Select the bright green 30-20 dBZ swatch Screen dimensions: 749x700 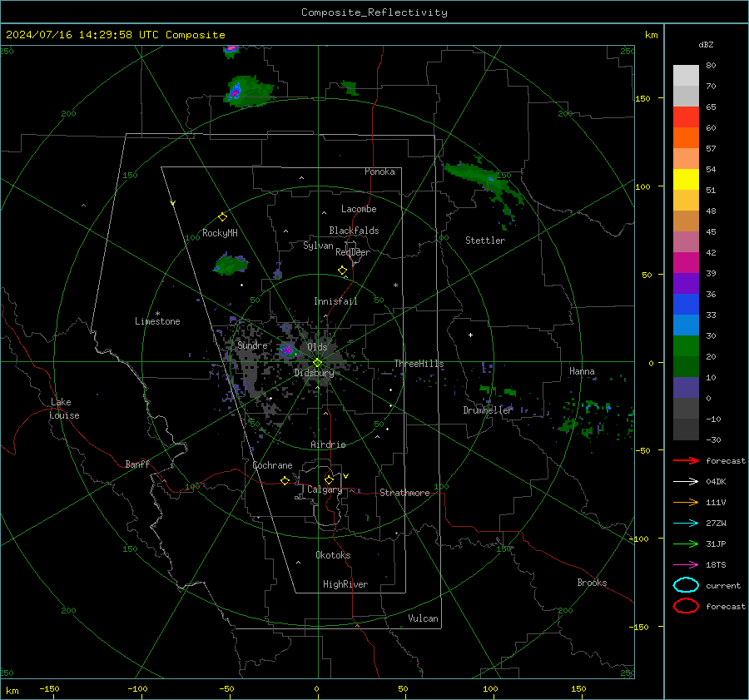686,346
